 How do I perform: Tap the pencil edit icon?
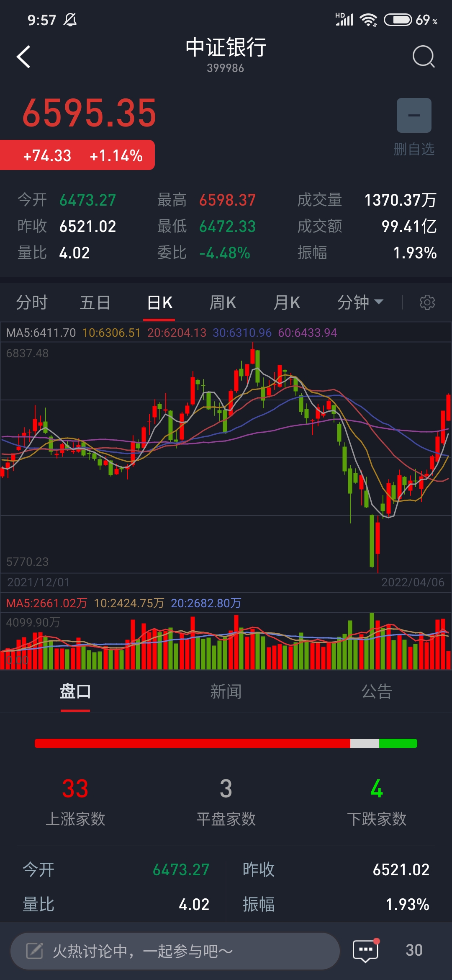35,951
